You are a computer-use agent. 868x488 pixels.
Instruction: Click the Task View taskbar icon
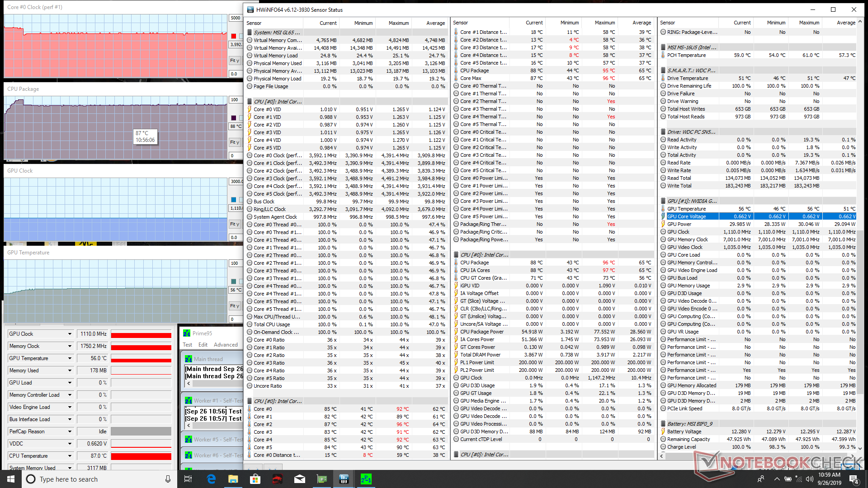coord(189,479)
